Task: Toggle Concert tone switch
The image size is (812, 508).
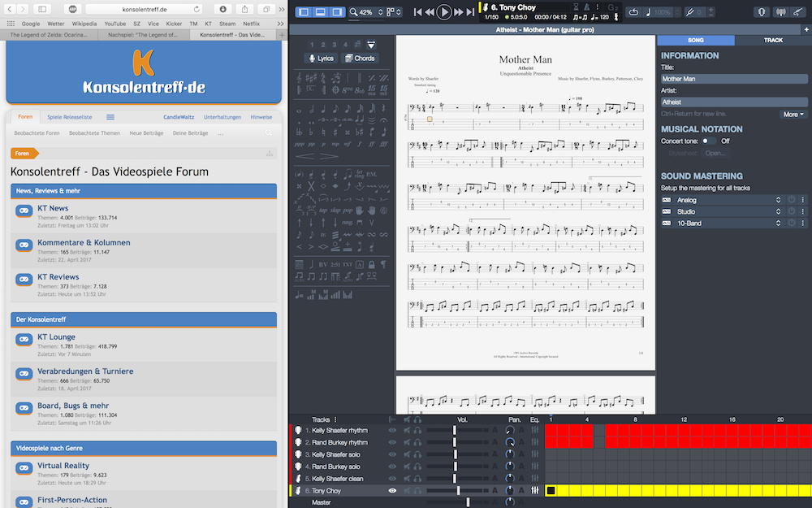Action: [708, 141]
